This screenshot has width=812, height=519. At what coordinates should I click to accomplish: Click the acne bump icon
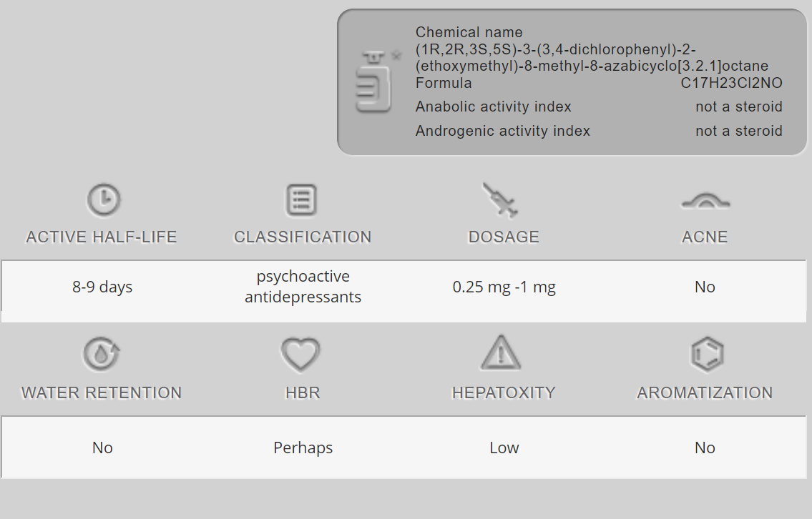click(705, 202)
